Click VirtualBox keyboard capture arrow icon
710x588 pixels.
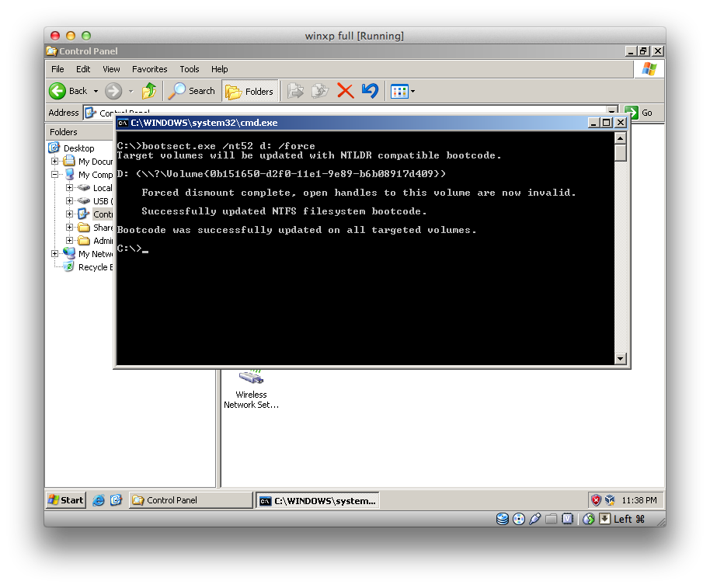pyautogui.click(x=604, y=519)
